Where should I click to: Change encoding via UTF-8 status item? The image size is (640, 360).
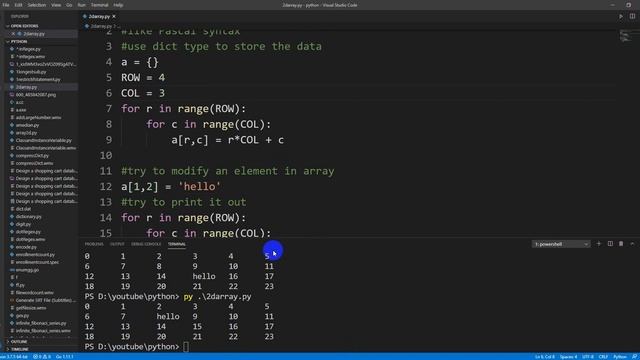click(588, 357)
